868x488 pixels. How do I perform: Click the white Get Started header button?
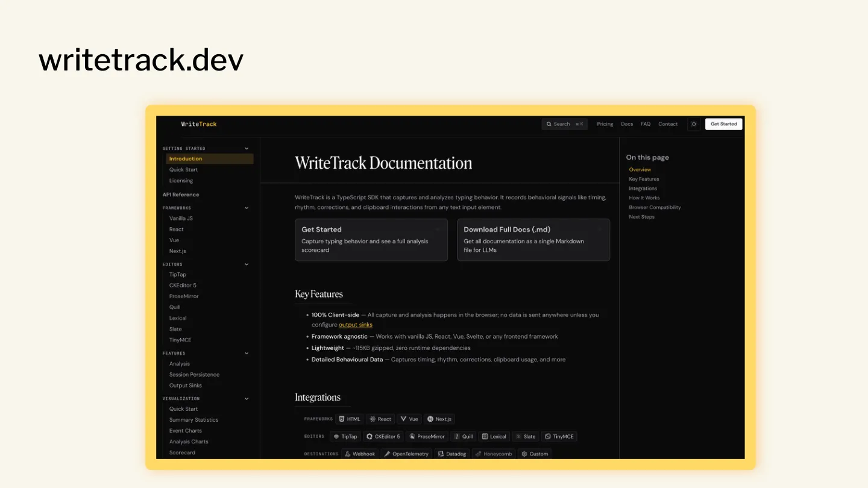tap(724, 124)
